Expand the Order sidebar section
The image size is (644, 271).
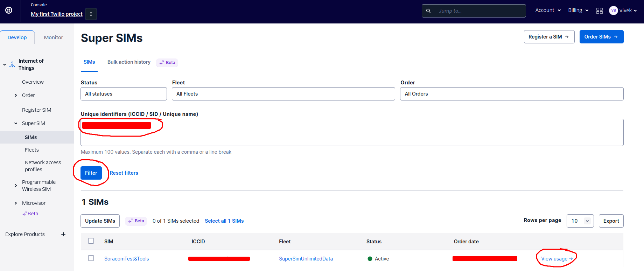click(16, 95)
